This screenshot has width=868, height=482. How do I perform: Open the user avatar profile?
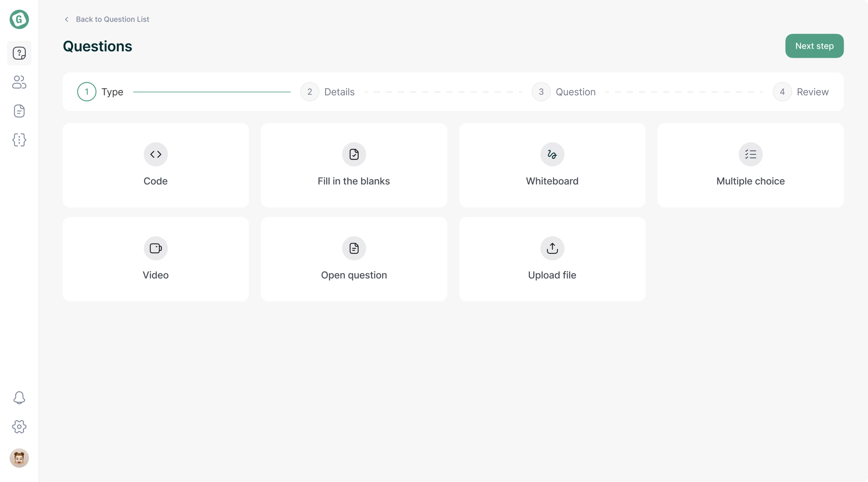pyautogui.click(x=19, y=458)
